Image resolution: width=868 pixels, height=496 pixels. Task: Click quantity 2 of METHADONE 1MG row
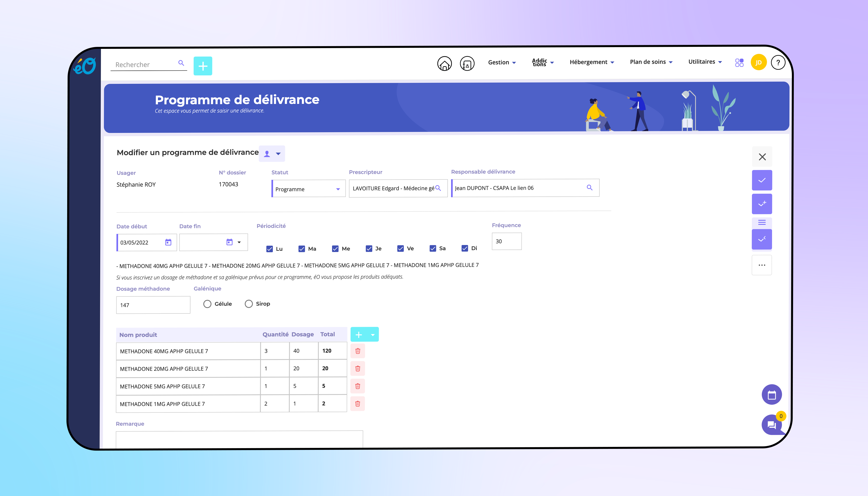[275, 404]
